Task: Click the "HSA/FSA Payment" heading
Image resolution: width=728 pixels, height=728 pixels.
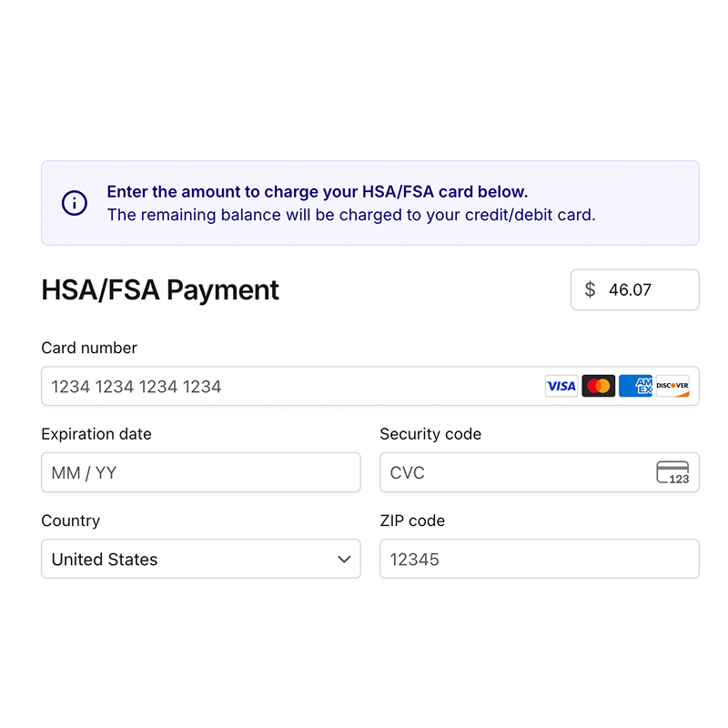Action: (x=160, y=289)
